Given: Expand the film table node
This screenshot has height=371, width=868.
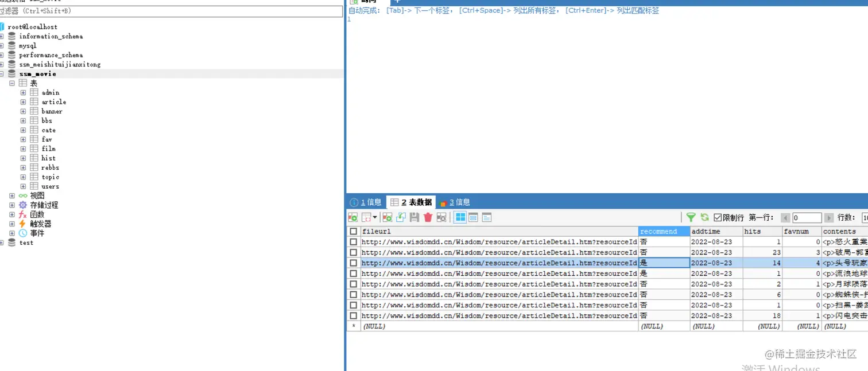Looking at the screenshot, I should coord(23,149).
